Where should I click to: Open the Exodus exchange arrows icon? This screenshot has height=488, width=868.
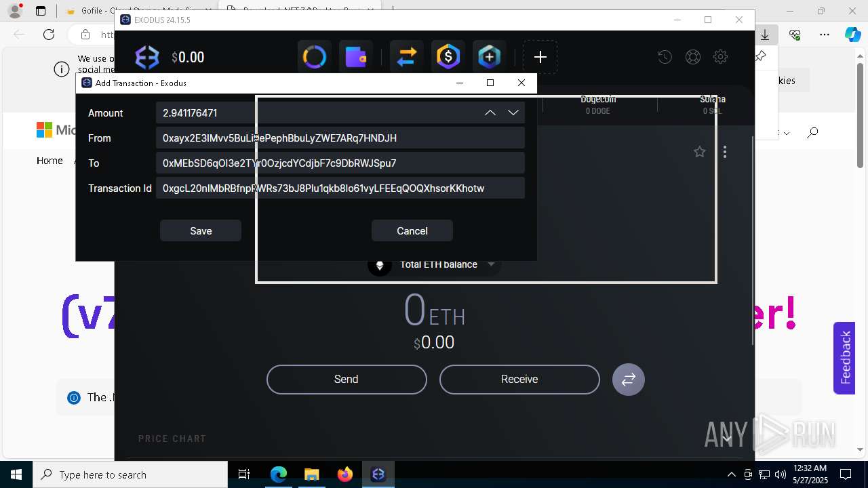click(406, 57)
